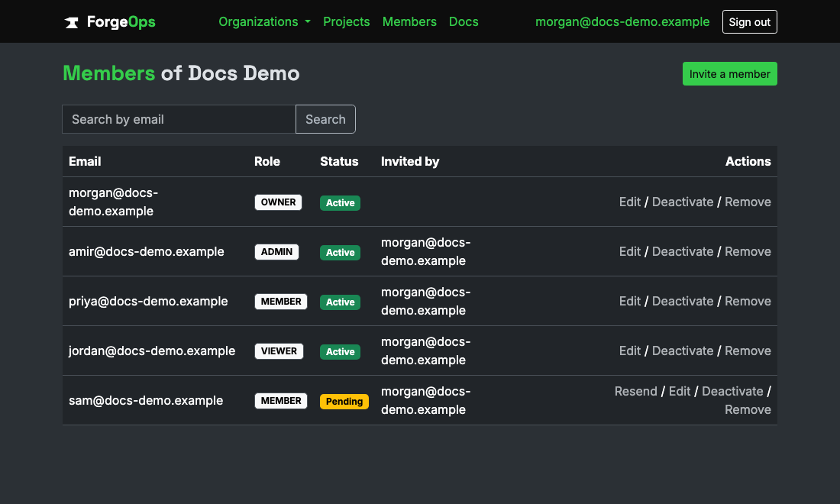Image resolution: width=840 pixels, height=504 pixels.
Task: Remove amir@docs-demo.example member
Action: click(748, 251)
